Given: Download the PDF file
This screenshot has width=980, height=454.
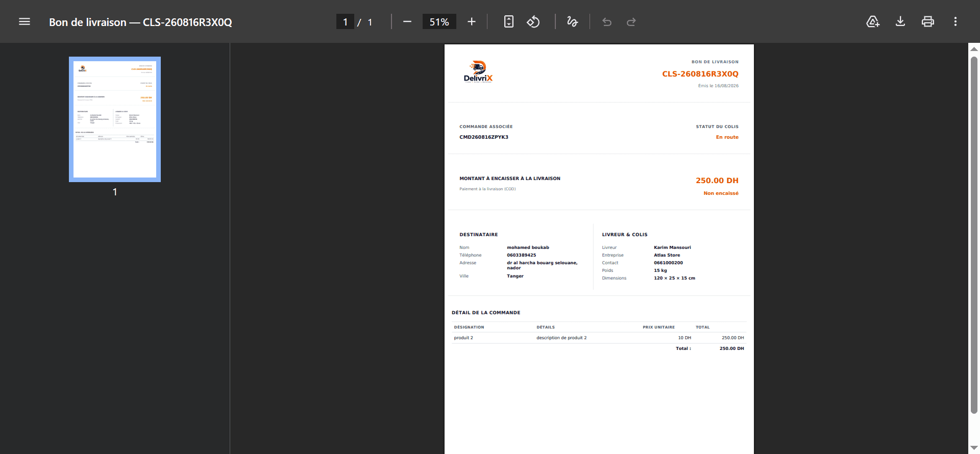Looking at the screenshot, I should (900, 21).
